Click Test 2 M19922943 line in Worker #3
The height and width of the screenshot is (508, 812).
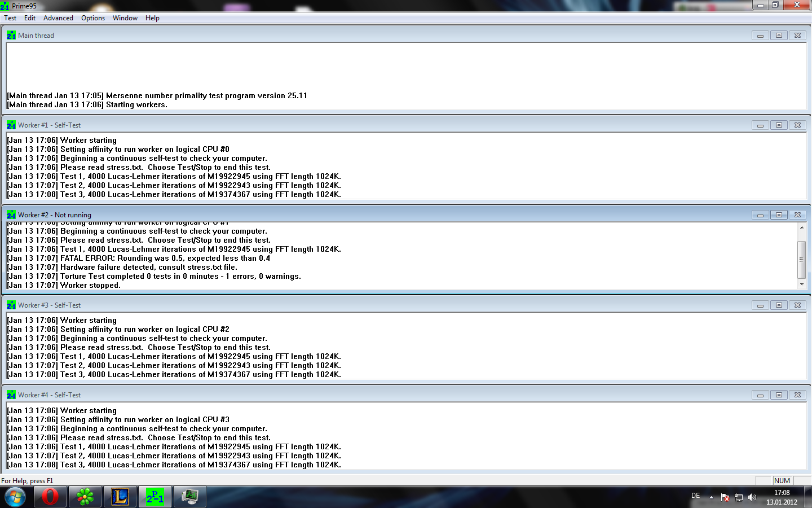174,365
